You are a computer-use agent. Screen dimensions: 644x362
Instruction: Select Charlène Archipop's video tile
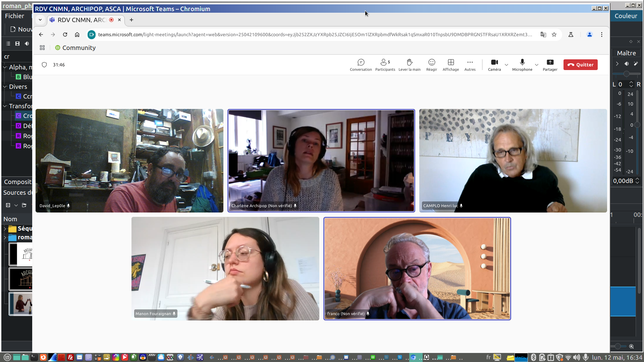tap(321, 161)
